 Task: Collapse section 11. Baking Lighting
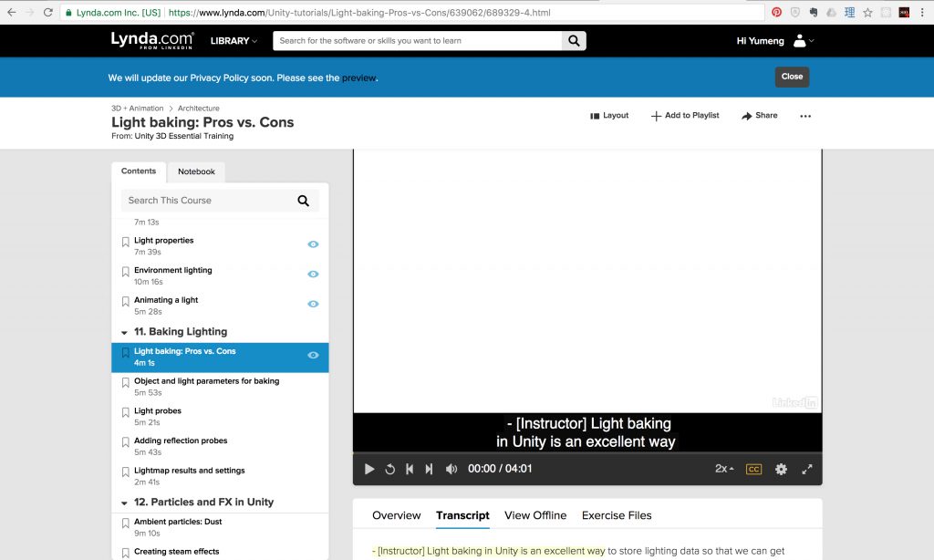(124, 332)
